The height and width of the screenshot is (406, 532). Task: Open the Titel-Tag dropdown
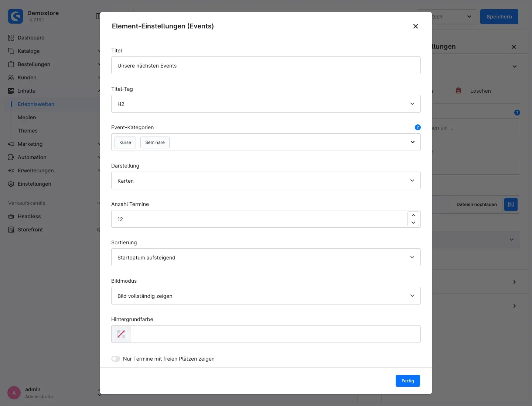(266, 104)
